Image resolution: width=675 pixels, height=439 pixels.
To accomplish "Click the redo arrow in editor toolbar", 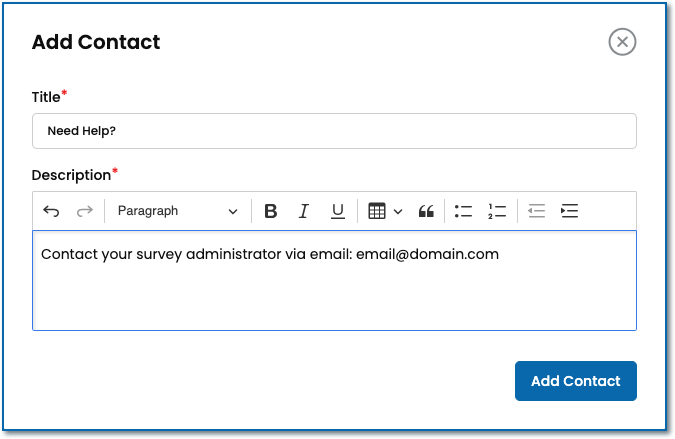I will 85,211.
